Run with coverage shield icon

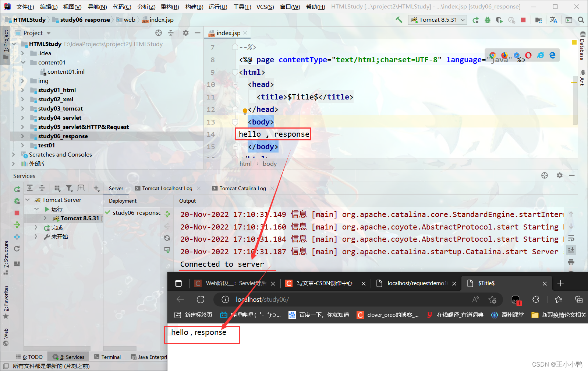(x=499, y=20)
